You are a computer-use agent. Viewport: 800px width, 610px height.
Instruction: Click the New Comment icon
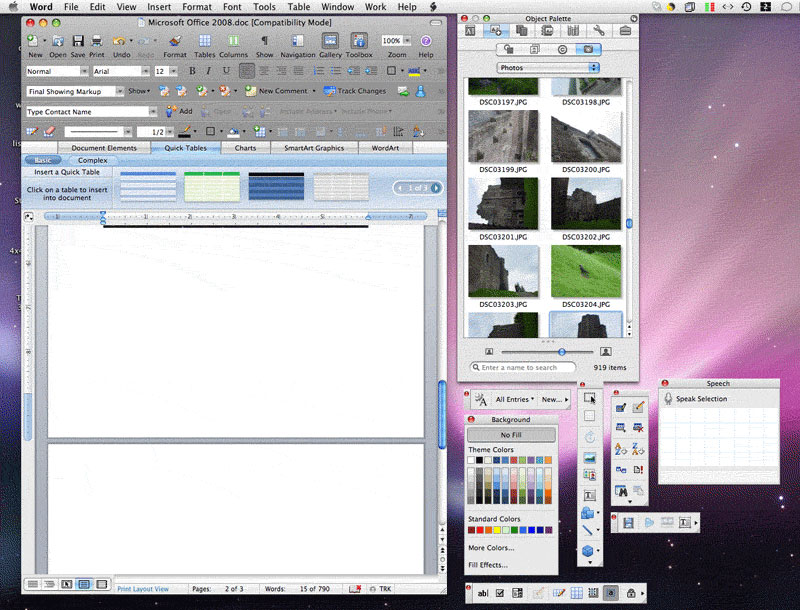click(x=250, y=91)
